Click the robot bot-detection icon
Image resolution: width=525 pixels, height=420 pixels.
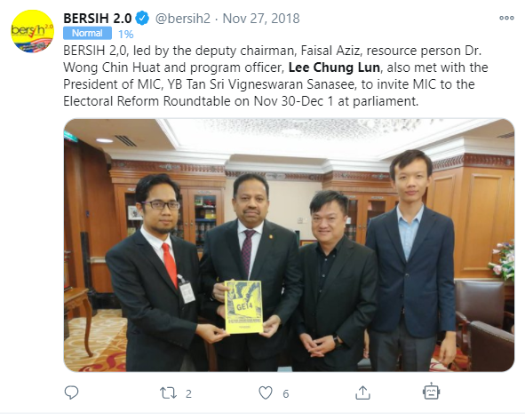tap(431, 392)
